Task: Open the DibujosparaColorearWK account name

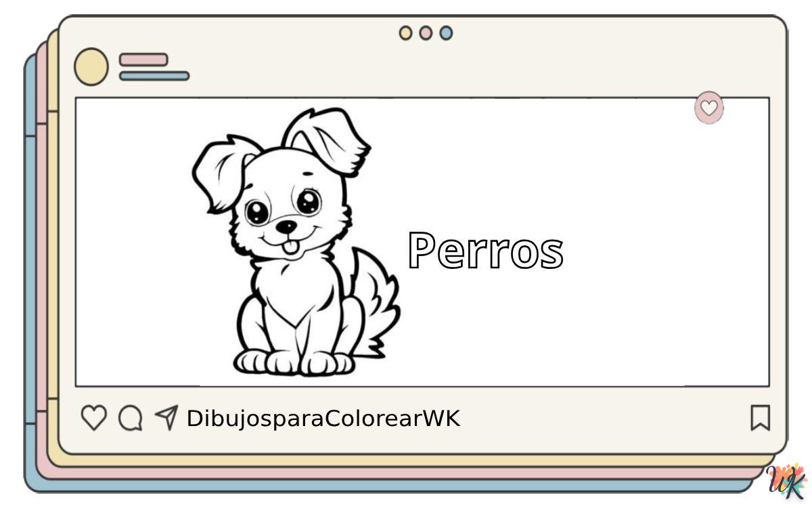Action: coord(323,419)
